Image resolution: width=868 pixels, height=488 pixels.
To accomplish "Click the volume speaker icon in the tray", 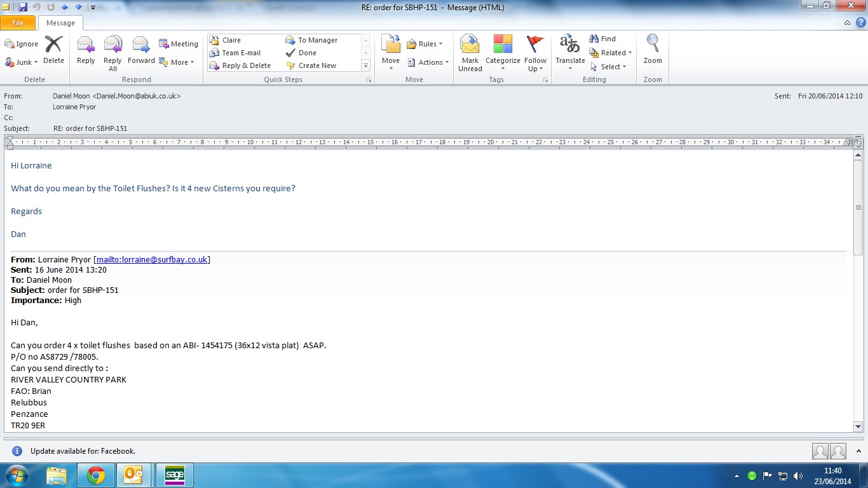I will 798,475.
